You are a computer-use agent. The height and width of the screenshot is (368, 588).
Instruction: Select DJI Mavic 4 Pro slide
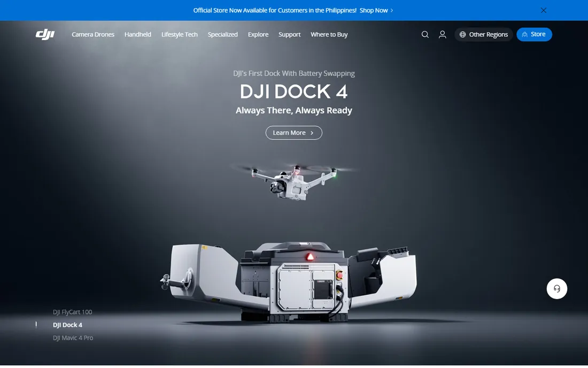(73, 338)
